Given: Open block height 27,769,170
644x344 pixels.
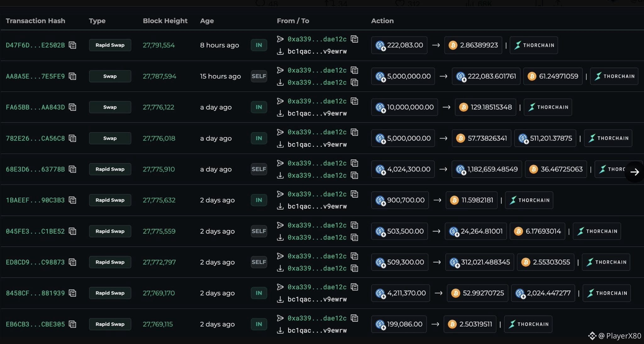Looking at the screenshot, I should (x=158, y=293).
